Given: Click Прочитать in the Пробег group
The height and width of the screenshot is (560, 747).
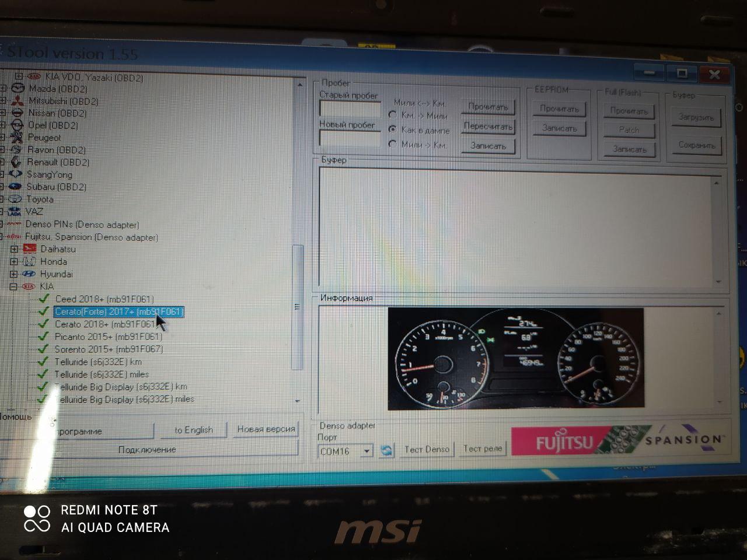Looking at the screenshot, I should [x=488, y=107].
